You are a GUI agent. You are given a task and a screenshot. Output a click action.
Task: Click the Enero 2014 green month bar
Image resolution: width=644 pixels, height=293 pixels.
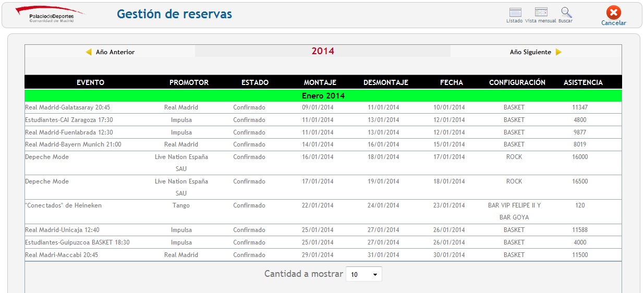click(323, 96)
